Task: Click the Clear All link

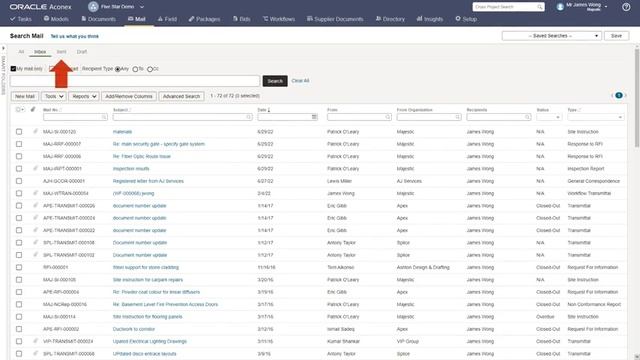Action: (300, 81)
